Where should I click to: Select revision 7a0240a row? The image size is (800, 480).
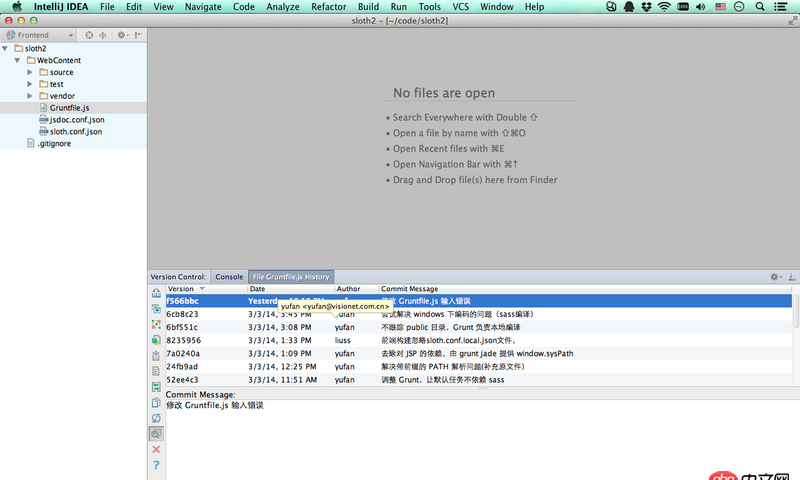479,353
